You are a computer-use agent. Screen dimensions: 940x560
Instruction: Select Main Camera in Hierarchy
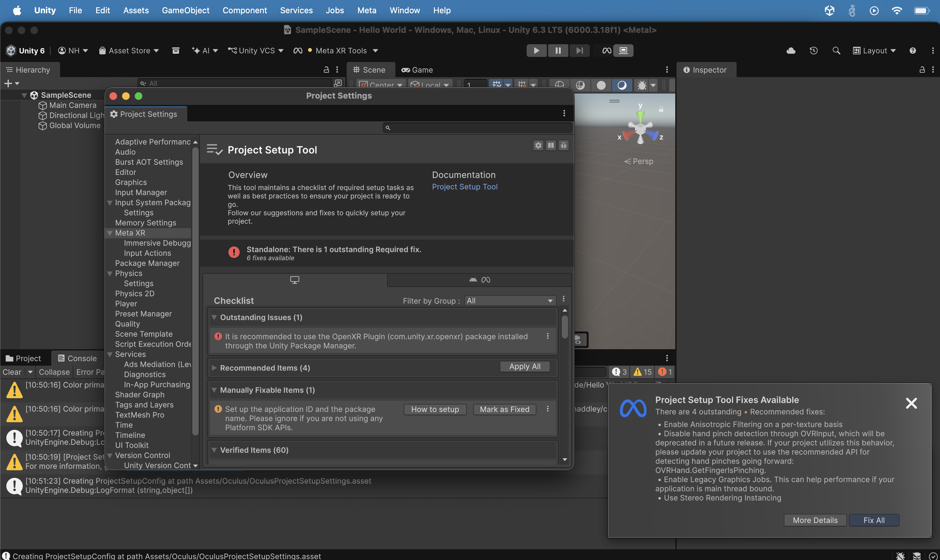click(73, 105)
